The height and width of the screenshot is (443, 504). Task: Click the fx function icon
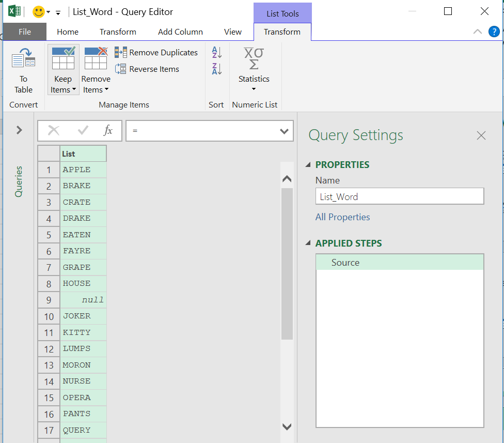108,131
